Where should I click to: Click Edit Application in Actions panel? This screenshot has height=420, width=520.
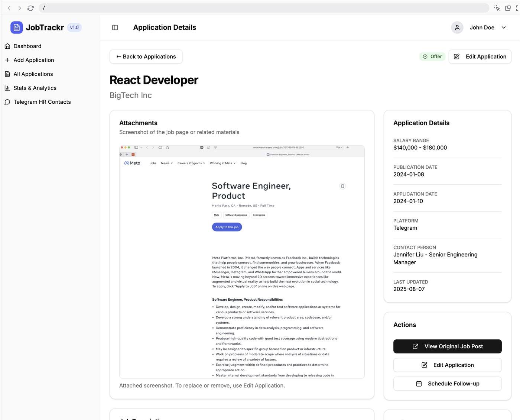(448, 365)
